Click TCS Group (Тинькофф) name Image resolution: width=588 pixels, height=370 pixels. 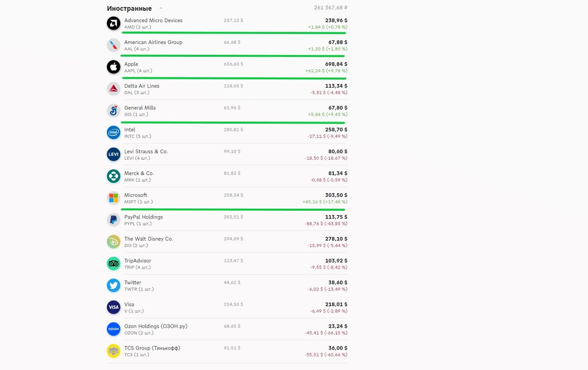[x=152, y=348]
